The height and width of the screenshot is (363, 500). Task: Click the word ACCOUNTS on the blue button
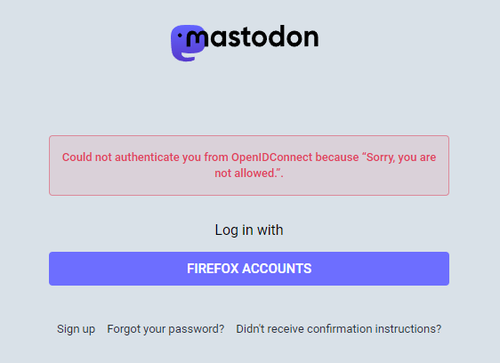click(277, 269)
